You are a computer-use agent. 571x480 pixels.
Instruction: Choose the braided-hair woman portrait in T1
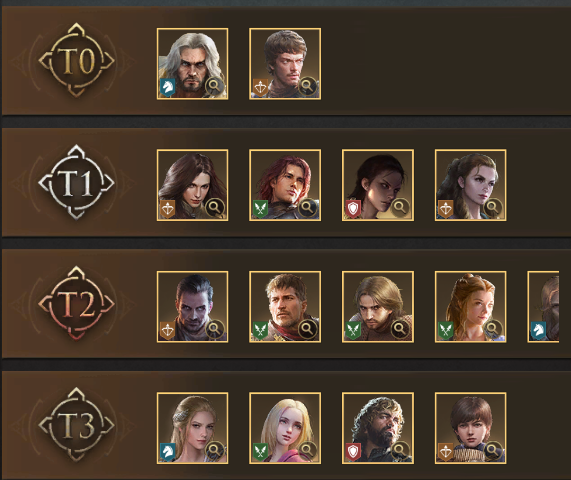tap(470, 185)
